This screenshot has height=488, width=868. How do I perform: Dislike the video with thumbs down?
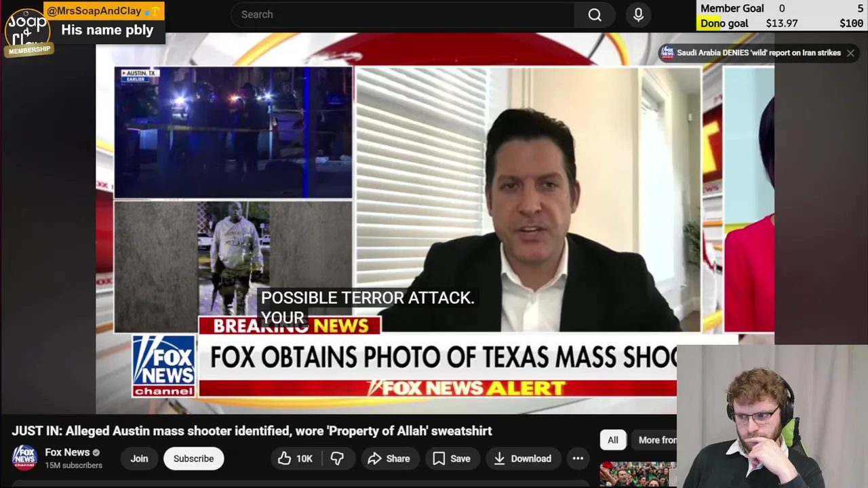(337, 459)
